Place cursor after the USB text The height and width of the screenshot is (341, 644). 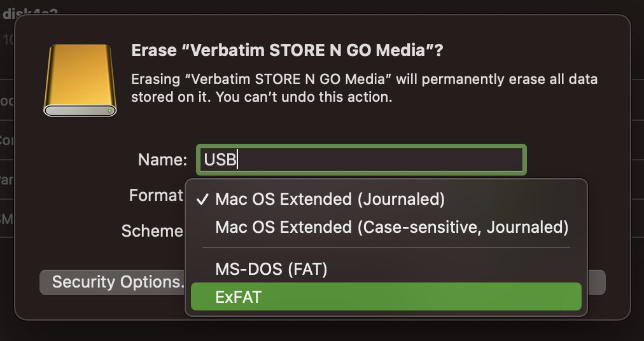click(238, 160)
